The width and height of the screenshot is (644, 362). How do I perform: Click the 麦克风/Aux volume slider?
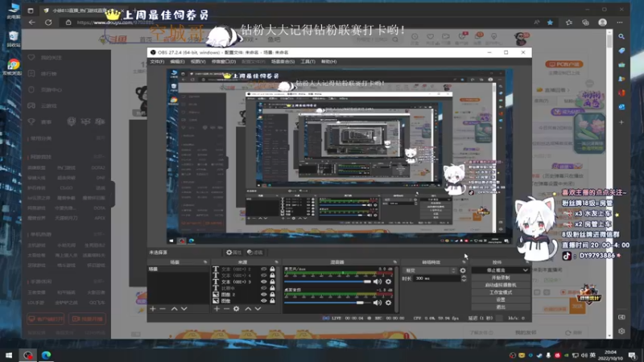point(328,282)
